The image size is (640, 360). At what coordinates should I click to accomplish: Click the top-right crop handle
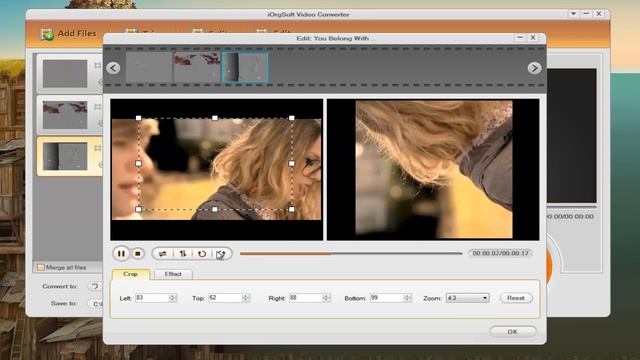click(x=292, y=118)
